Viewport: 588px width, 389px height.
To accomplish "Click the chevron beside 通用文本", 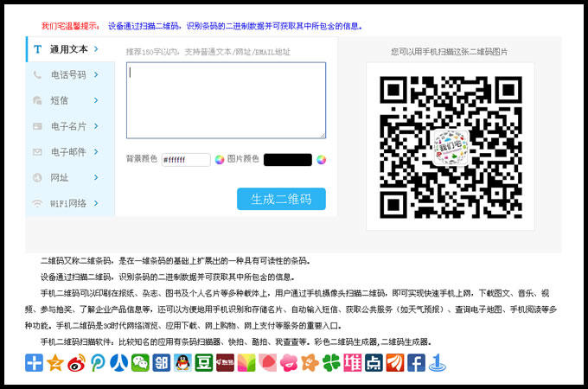I will 96,49.
